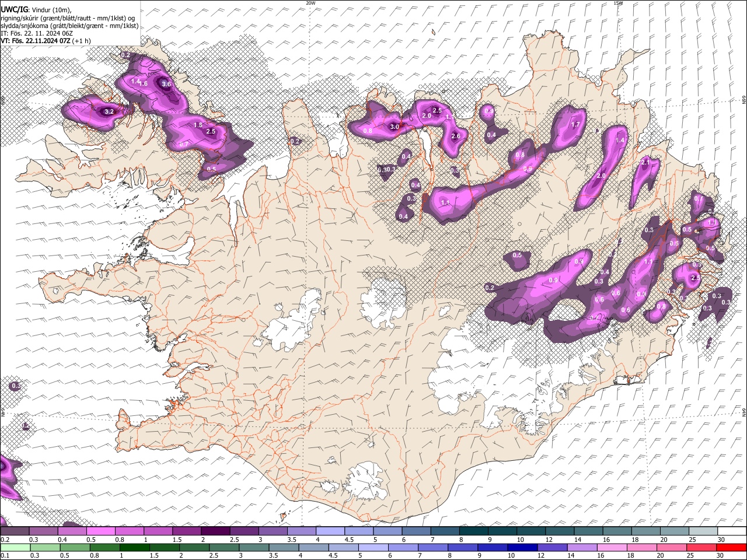The width and height of the screenshot is (747, 560).
Task: Click the '1.6' precipitation value label
Action: [143, 84]
